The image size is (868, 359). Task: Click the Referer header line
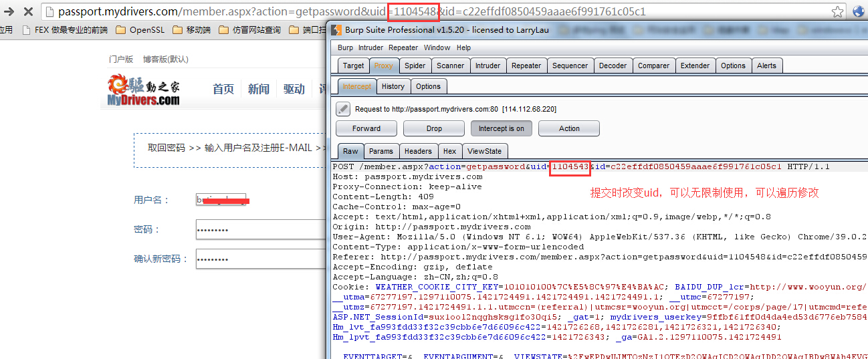pos(600,257)
